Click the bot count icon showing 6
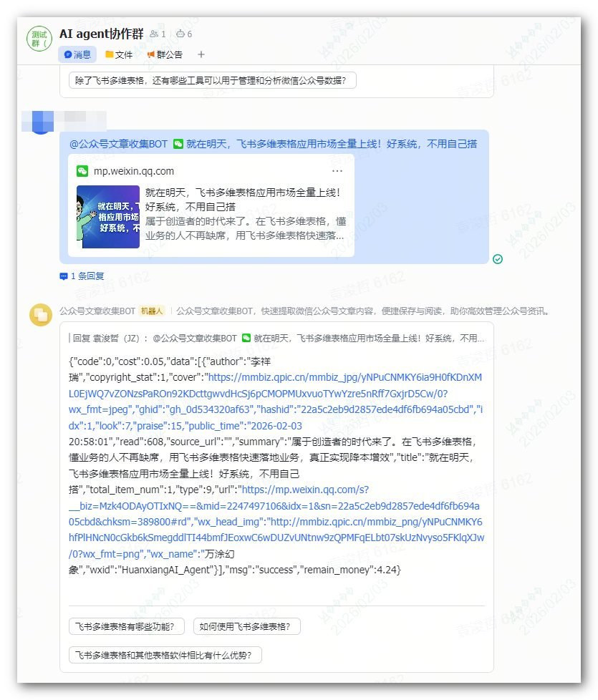 [x=180, y=34]
